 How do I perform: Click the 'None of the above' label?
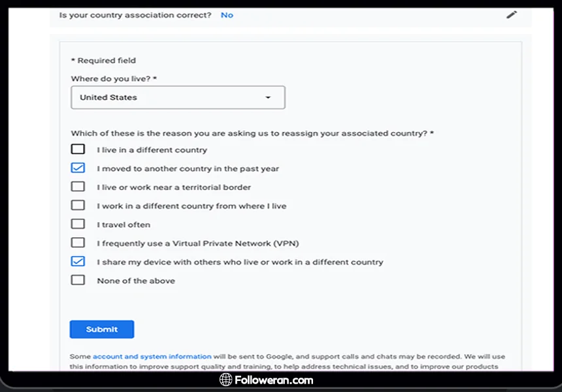[x=136, y=281]
